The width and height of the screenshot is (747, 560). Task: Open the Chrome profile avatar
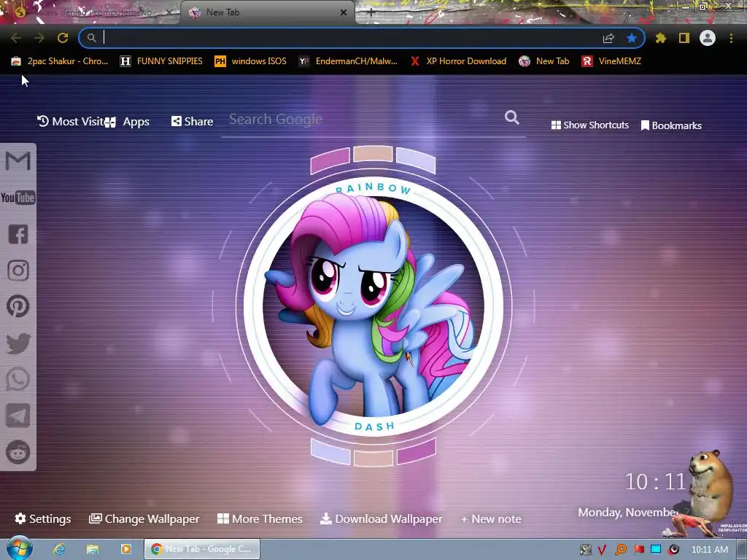click(708, 38)
